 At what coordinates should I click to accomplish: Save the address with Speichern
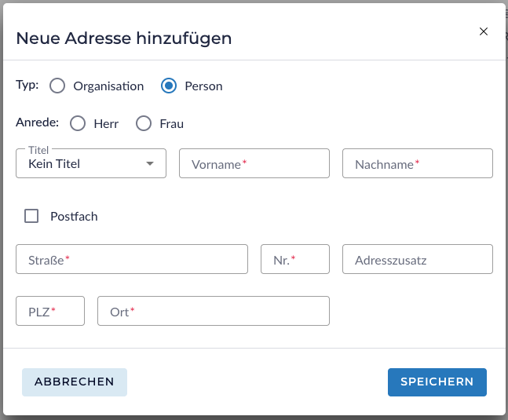[x=437, y=382]
